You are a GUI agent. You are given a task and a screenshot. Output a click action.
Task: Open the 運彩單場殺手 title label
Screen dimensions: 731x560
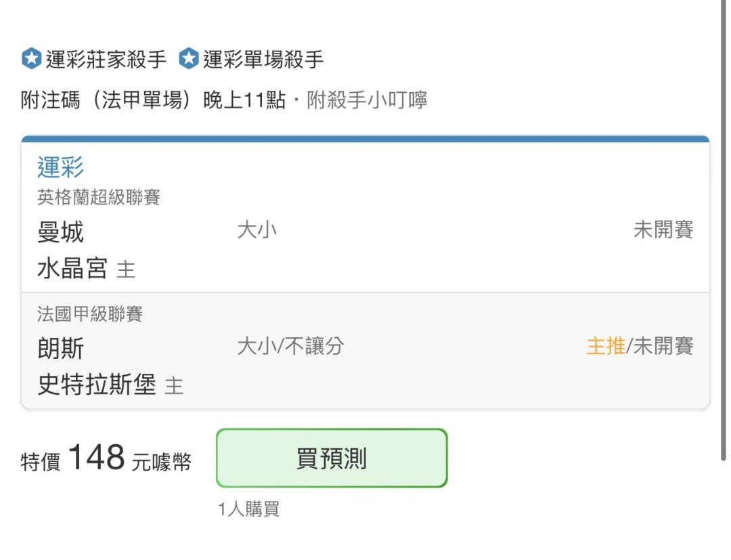coord(263,59)
